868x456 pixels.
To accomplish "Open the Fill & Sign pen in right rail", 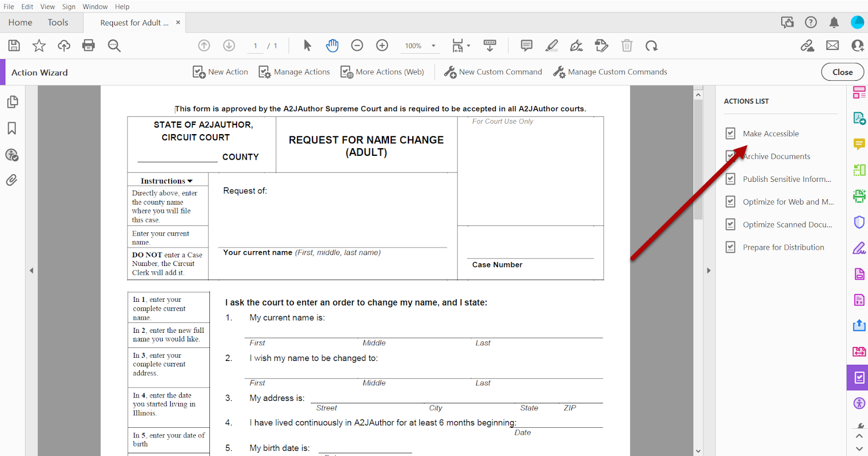I will 859,248.
